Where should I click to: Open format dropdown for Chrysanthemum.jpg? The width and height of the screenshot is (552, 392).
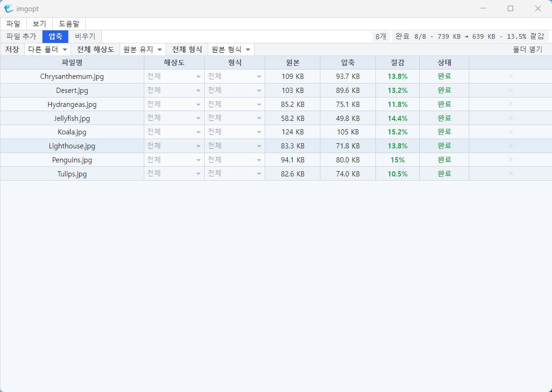point(234,77)
